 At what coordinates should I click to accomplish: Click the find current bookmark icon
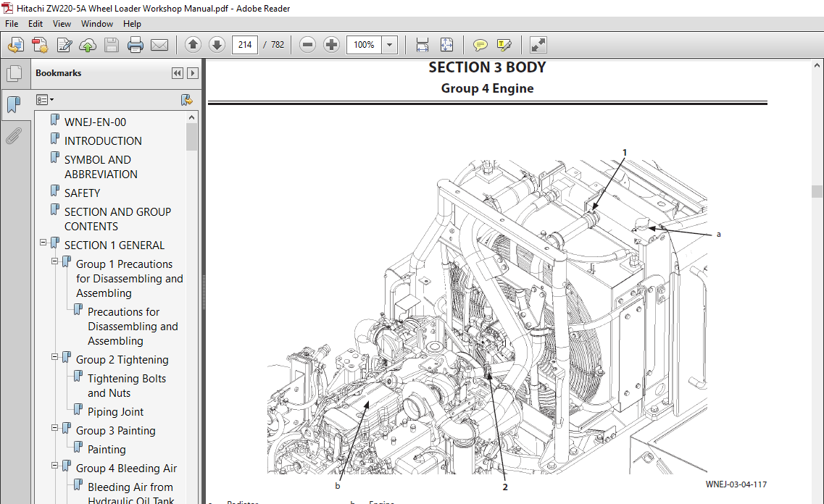click(x=186, y=100)
